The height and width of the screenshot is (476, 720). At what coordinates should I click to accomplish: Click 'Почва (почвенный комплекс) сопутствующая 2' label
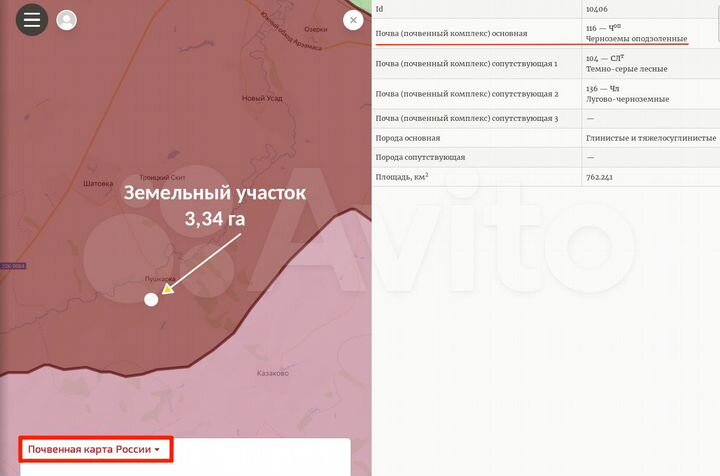[x=467, y=94]
